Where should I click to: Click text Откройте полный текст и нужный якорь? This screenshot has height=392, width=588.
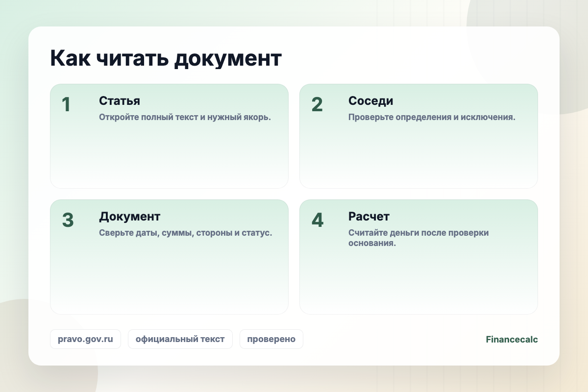[x=185, y=118]
